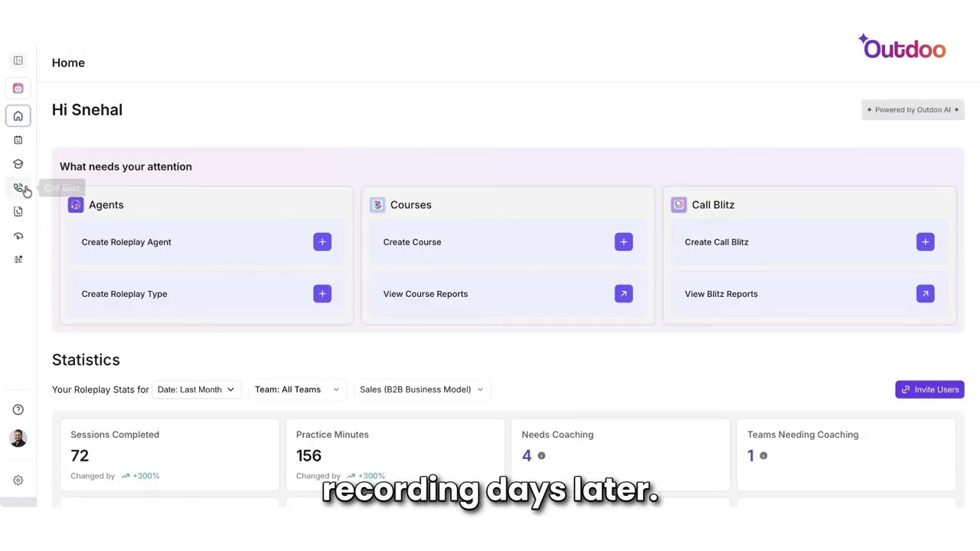
Task: Open the smiley calendar icon in the sidebar
Action: pos(18,140)
